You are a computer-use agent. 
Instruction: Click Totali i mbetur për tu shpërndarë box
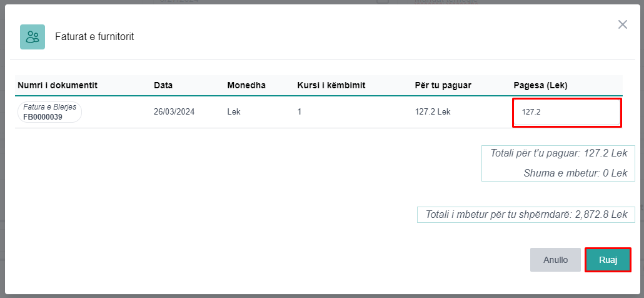[x=526, y=215]
